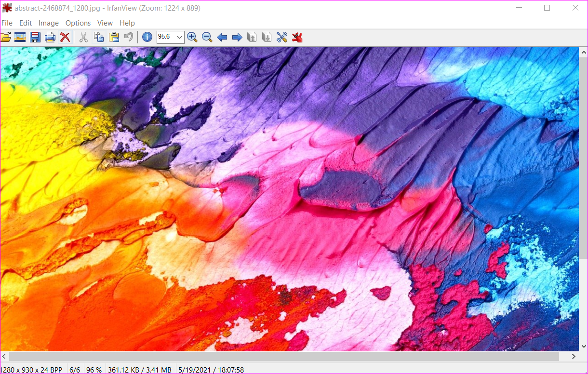Click the horizontal scrollbar thumb
The image size is (588, 374).
coord(284,356)
